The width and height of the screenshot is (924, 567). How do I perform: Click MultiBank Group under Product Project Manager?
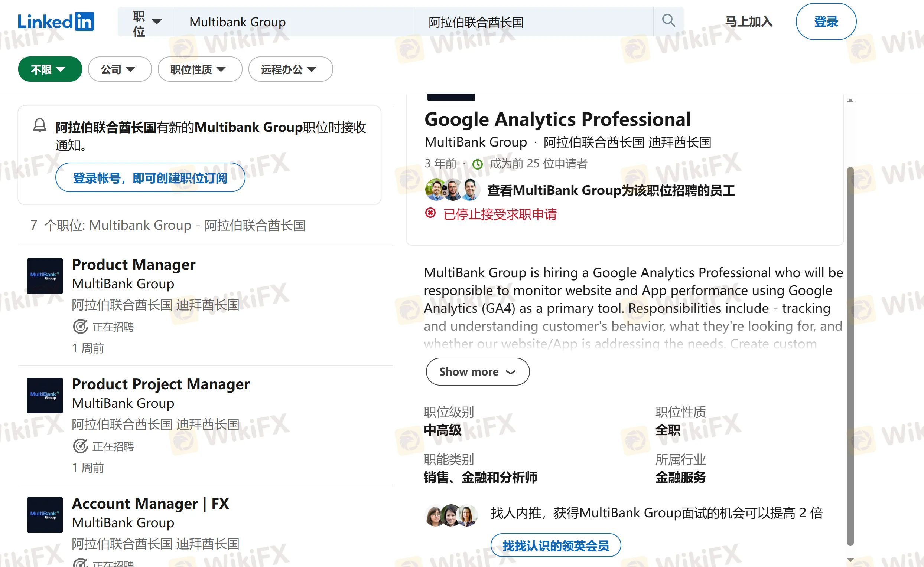[x=123, y=403]
